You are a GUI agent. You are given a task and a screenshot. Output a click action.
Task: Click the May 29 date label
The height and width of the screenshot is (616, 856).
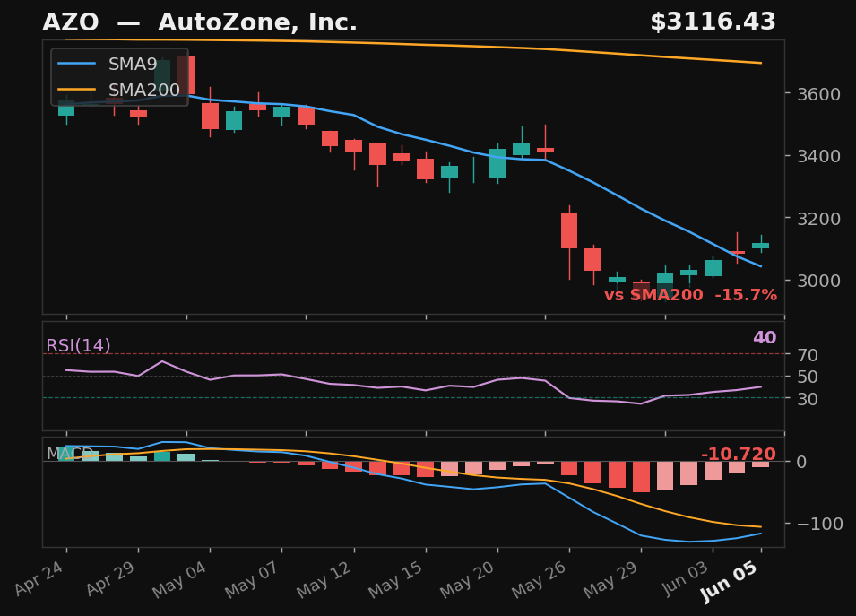pos(610,579)
